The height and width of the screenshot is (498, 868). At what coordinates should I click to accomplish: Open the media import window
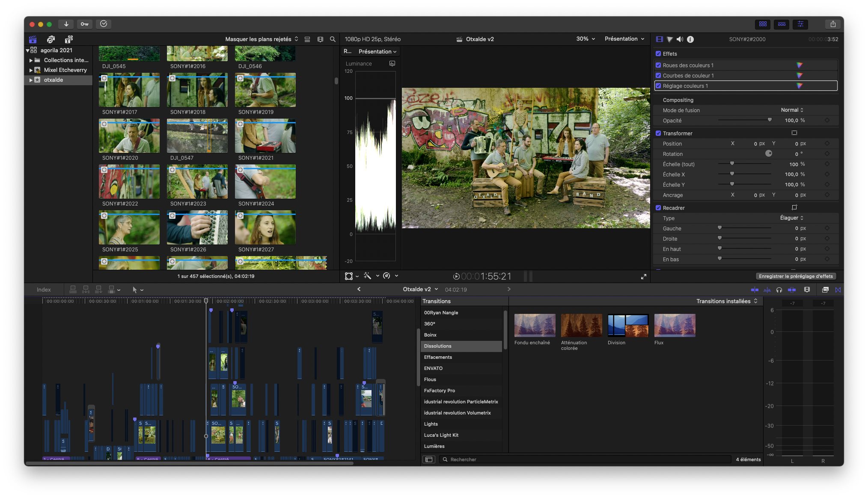(x=66, y=24)
